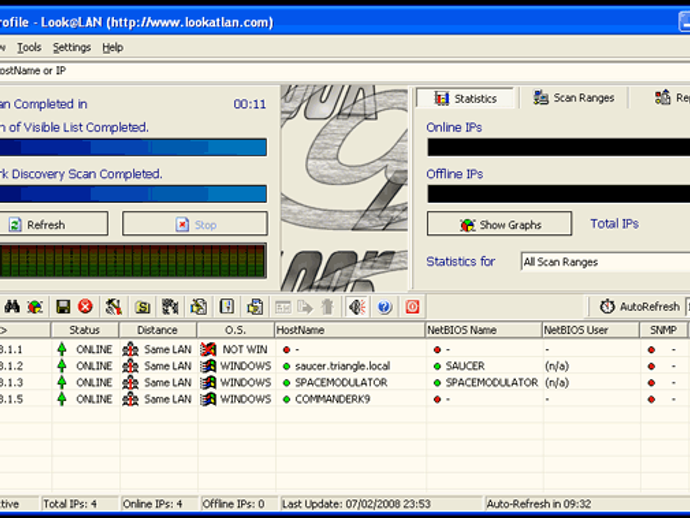The height and width of the screenshot is (518, 690).
Task: Click the Refresh button
Action: tap(53, 224)
